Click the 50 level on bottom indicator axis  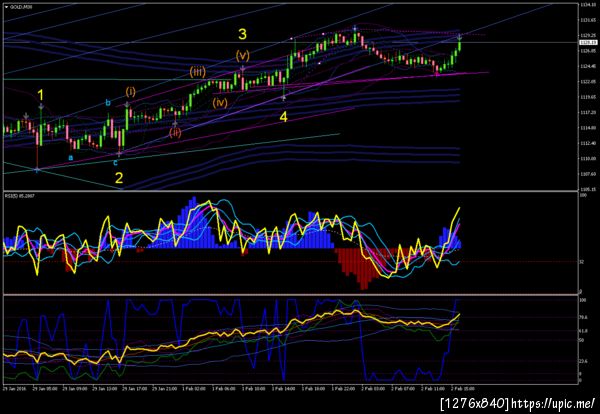coord(582,340)
